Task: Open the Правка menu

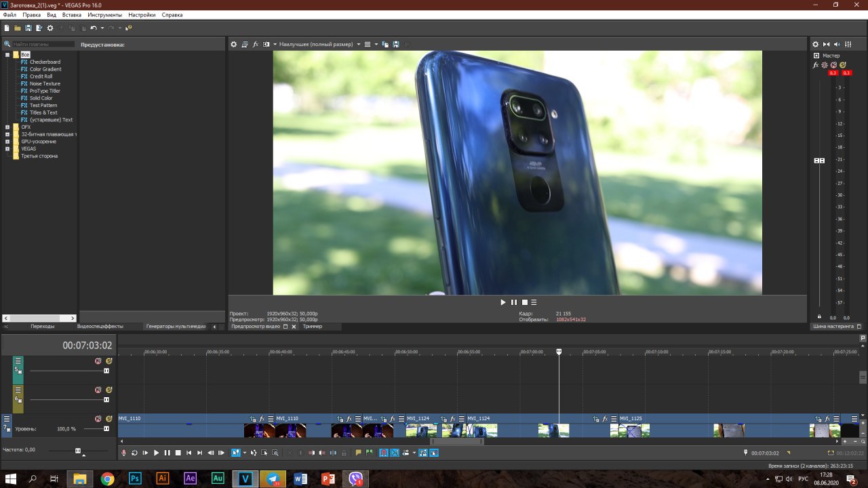Action: coord(31,15)
